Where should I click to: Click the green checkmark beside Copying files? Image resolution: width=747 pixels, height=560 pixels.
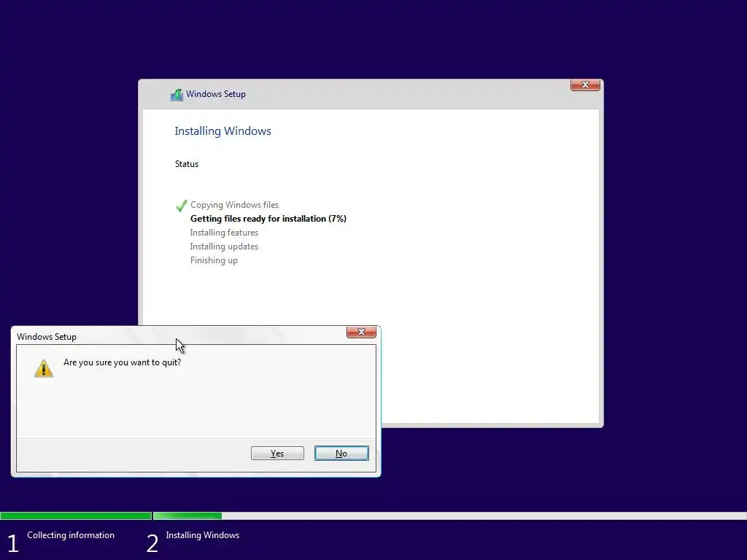(181, 206)
